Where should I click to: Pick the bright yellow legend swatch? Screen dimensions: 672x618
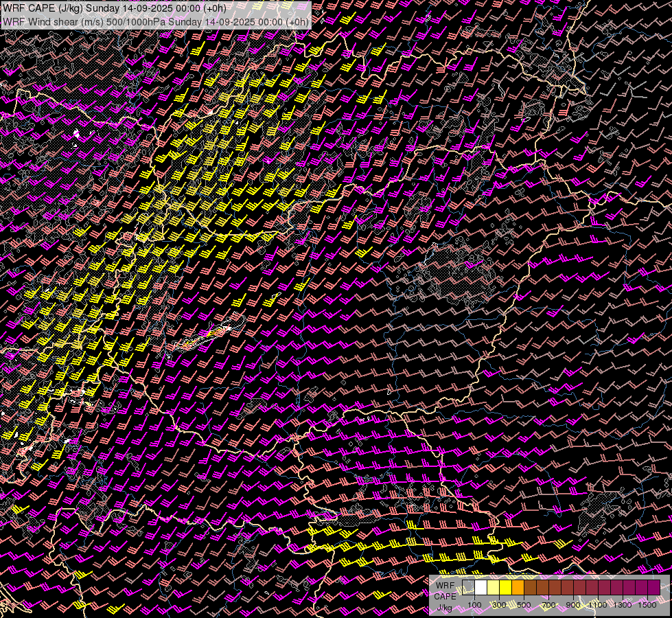click(505, 587)
